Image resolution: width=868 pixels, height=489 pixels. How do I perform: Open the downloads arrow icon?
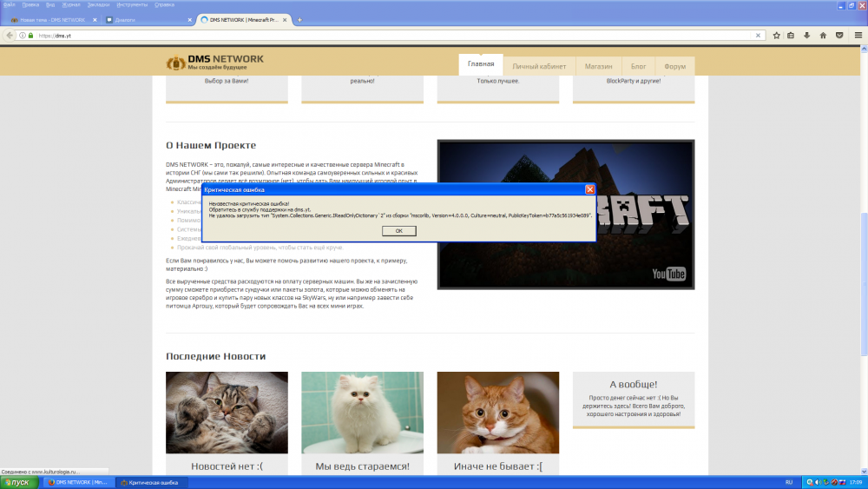[x=807, y=36]
